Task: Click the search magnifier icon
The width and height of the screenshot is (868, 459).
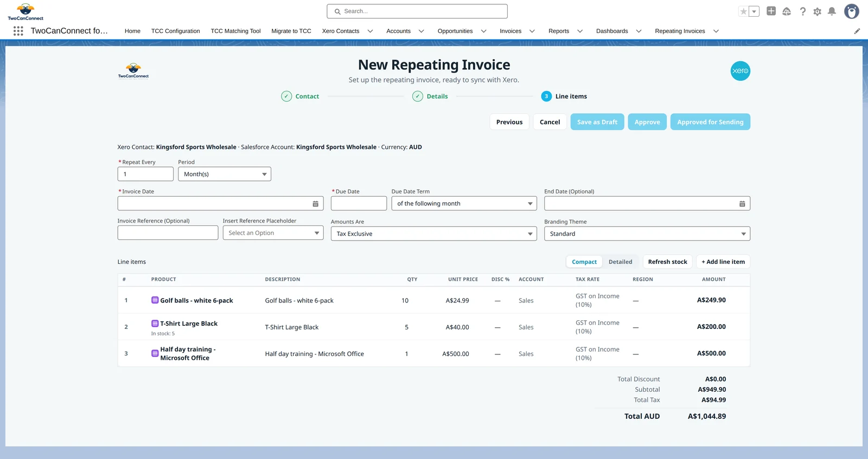Action: point(337,11)
